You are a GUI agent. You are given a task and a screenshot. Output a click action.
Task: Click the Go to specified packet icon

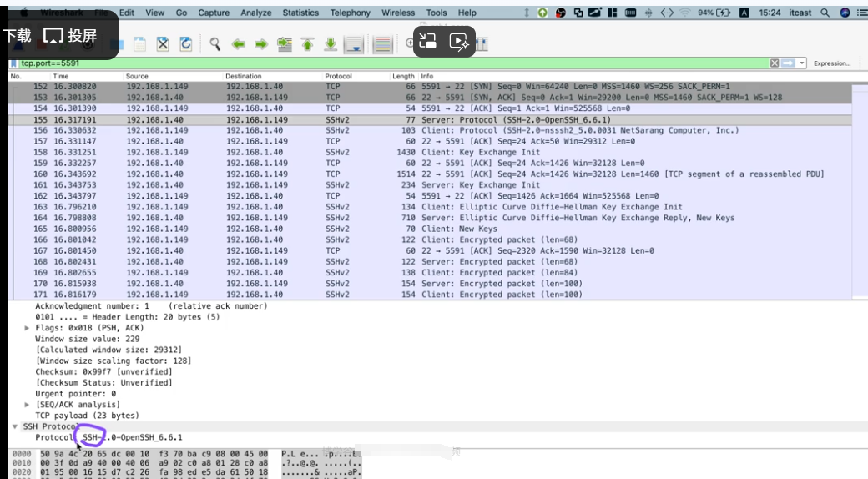(x=284, y=43)
